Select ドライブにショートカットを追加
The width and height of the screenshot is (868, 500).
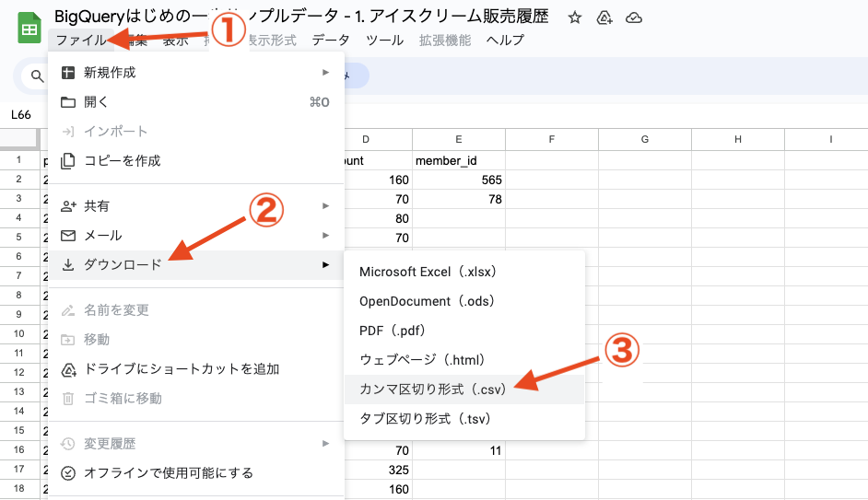tap(196, 369)
